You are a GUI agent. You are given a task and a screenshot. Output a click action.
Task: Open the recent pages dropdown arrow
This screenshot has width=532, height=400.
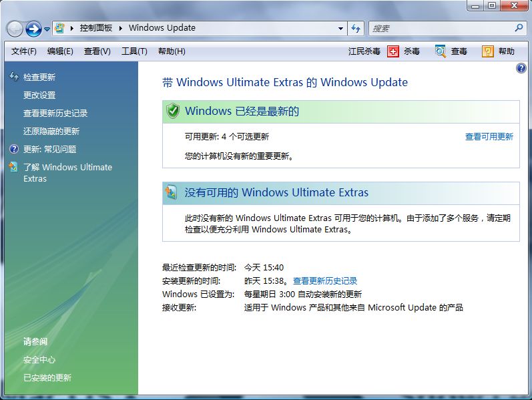click(47, 29)
